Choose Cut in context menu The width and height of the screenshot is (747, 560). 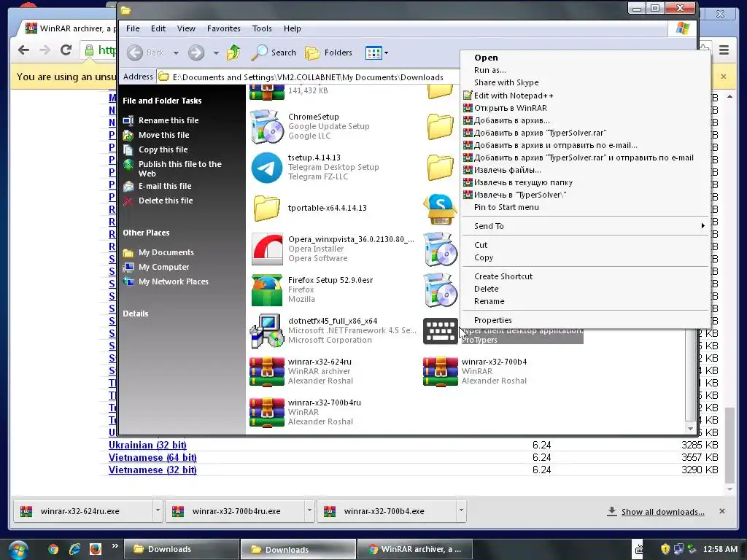tap(585, 245)
